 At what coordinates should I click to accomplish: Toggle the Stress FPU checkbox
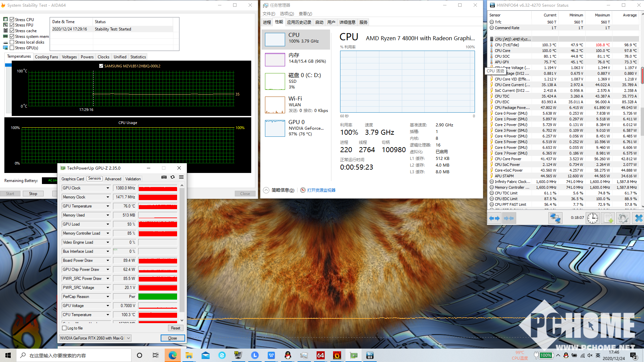(12, 25)
